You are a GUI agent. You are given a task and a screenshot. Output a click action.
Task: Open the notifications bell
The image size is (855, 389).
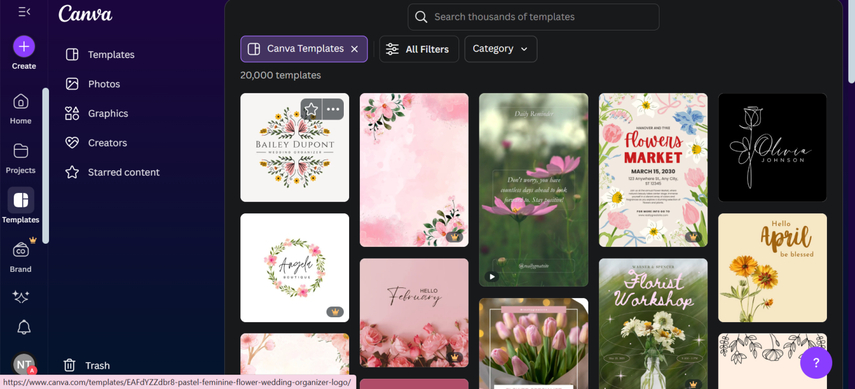coord(23,327)
